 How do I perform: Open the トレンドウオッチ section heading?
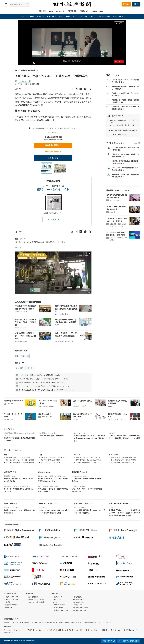pos(15,450)
